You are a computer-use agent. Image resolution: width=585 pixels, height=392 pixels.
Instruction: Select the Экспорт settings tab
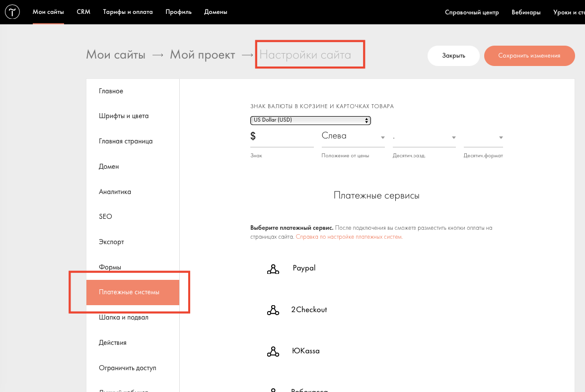click(133, 242)
